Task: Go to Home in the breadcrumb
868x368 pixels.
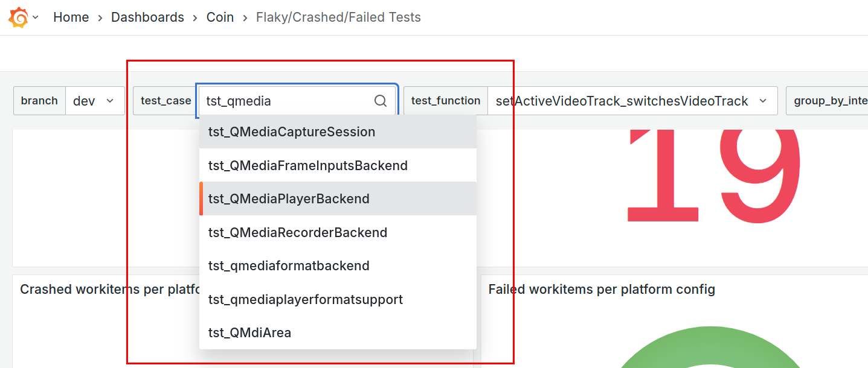Action: click(x=71, y=17)
